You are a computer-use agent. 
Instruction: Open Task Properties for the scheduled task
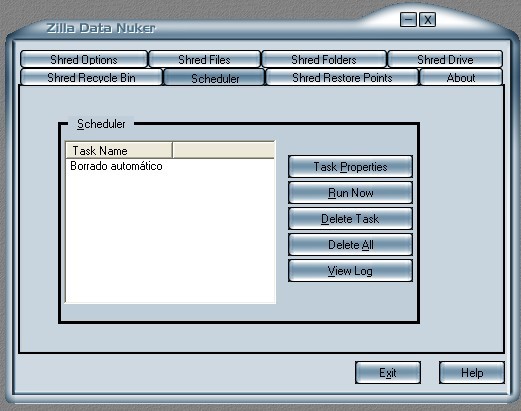click(x=350, y=166)
